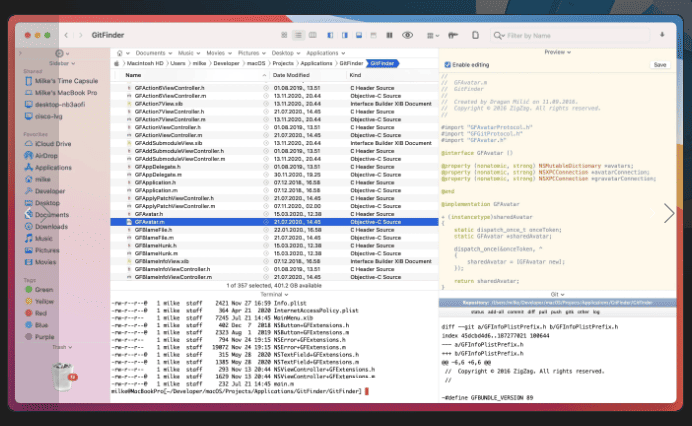The width and height of the screenshot is (692, 426).
Task: Go forward using the toolbar forward arrow
Action: point(80,35)
